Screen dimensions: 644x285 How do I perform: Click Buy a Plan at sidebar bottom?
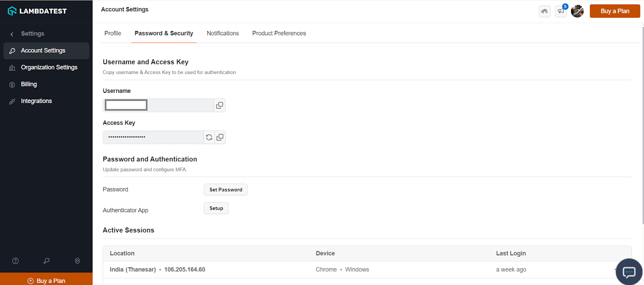46,279
